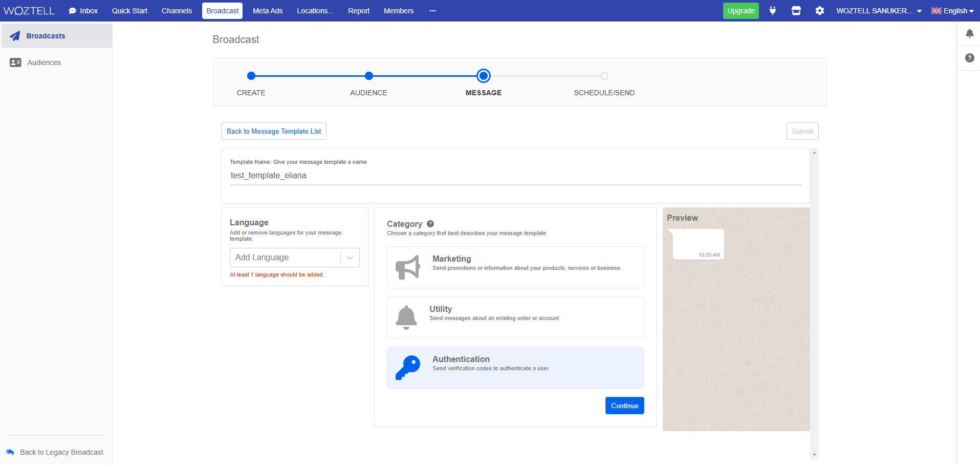This screenshot has height=465, width=980.
Task: Open the WOZTELL SANUKER account dropdown
Action: (878, 10)
